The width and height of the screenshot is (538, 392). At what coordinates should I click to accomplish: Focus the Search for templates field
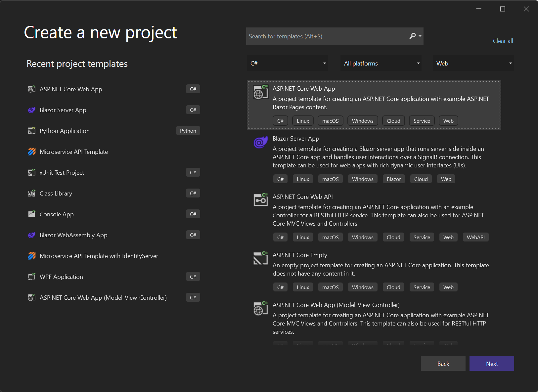327,36
